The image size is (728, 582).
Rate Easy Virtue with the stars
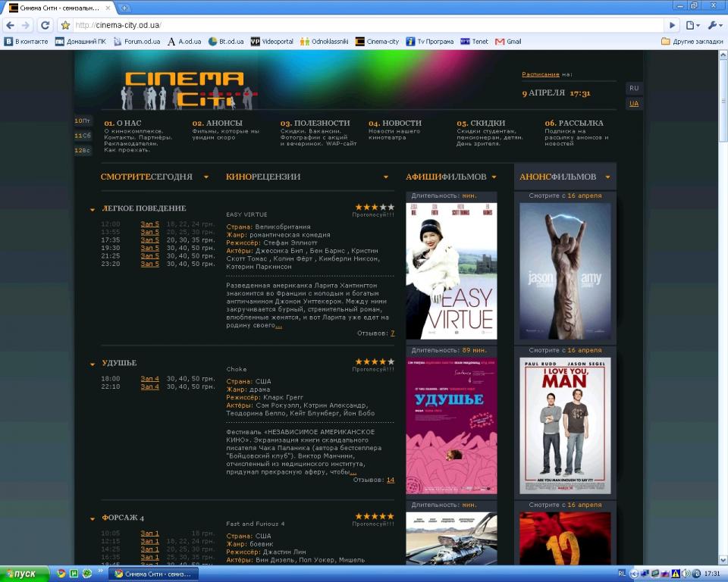tap(375, 207)
